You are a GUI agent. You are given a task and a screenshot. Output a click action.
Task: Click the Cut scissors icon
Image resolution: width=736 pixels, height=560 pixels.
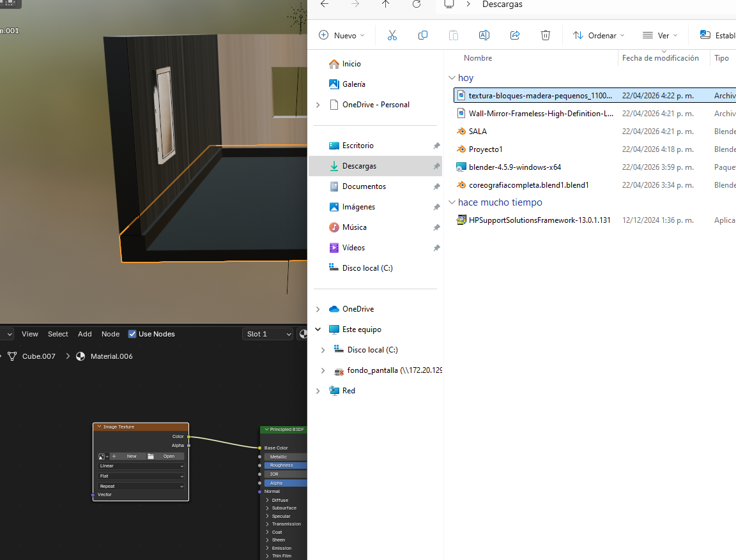pos(392,35)
